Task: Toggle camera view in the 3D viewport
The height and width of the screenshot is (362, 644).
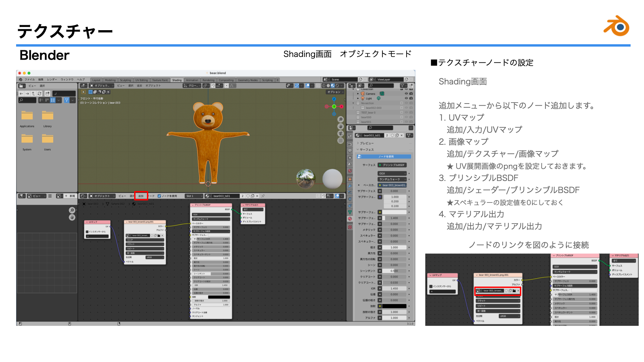Action: click(x=340, y=133)
